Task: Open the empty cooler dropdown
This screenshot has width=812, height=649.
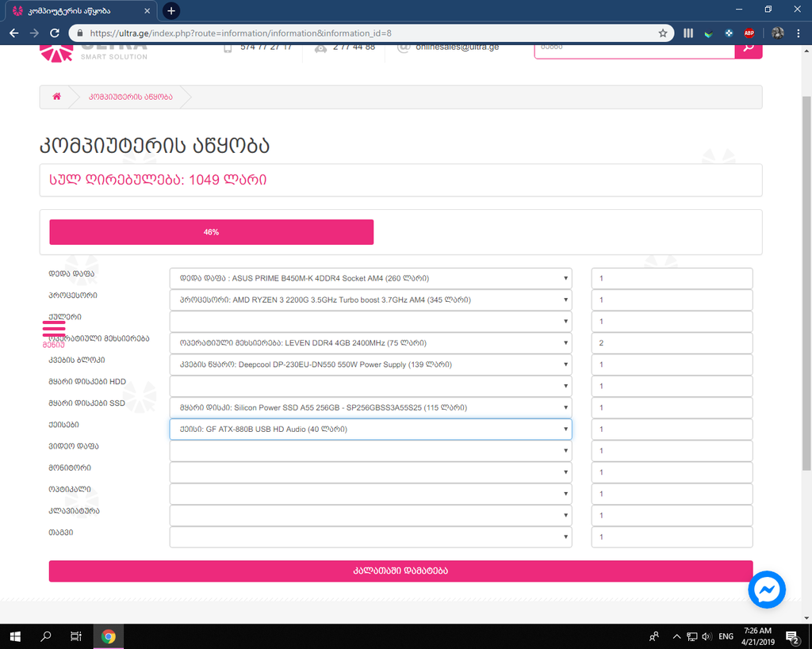Action: click(371, 322)
